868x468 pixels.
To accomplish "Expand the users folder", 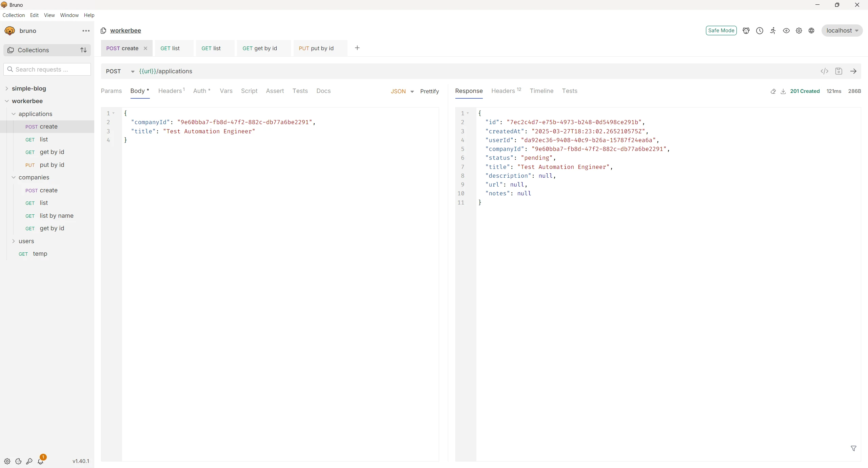I will tap(26, 241).
